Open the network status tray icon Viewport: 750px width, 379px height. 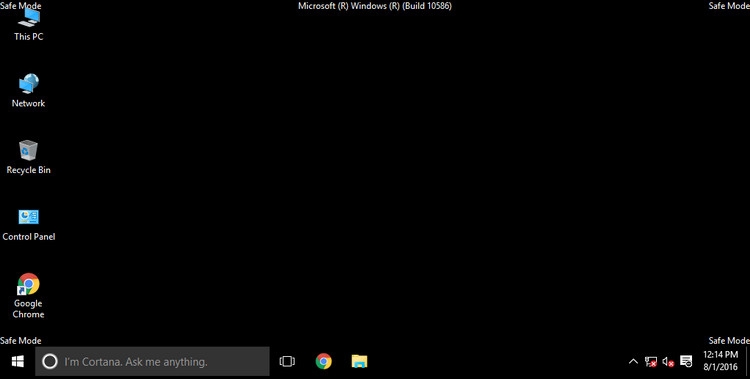651,361
